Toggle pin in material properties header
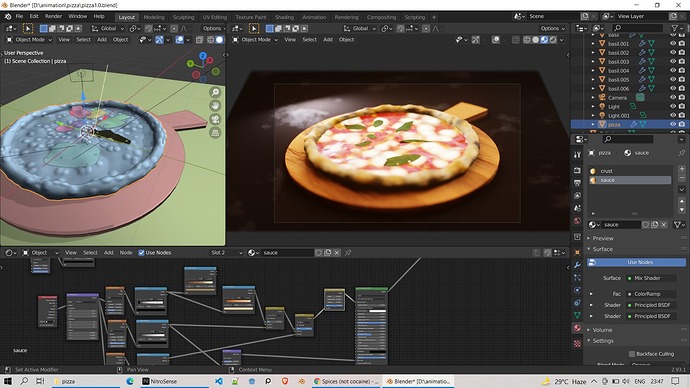This screenshot has width=690, height=388. tap(682, 153)
